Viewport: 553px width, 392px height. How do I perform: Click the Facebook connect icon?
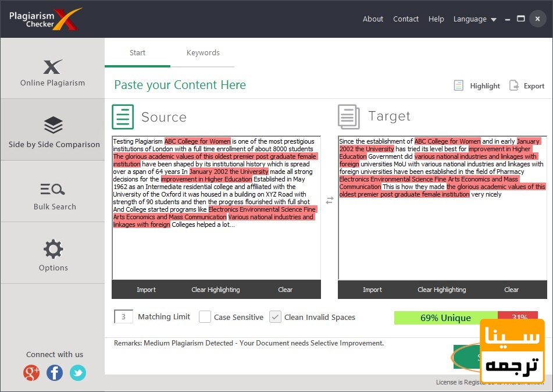point(55,373)
